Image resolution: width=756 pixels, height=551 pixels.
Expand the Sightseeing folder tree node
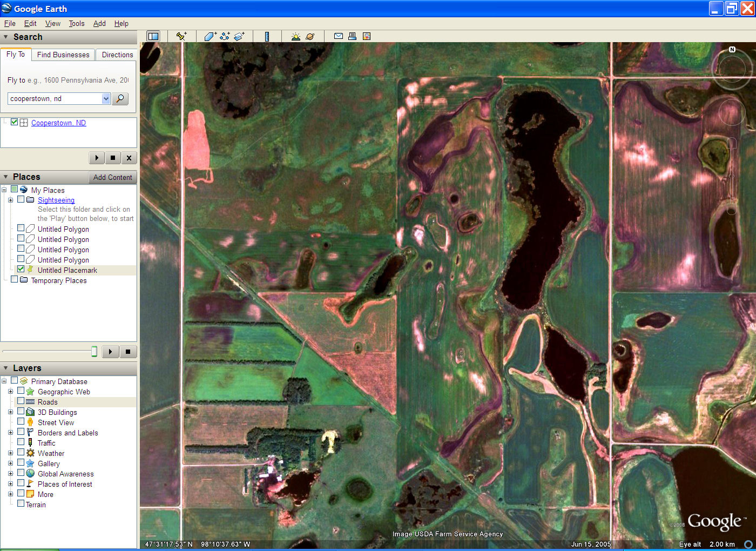pos(10,200)
